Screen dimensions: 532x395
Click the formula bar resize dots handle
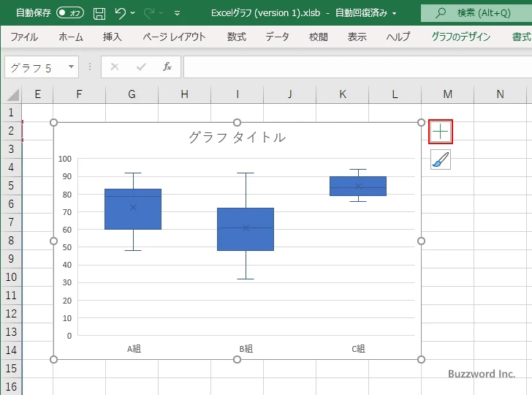click(90, 67)
